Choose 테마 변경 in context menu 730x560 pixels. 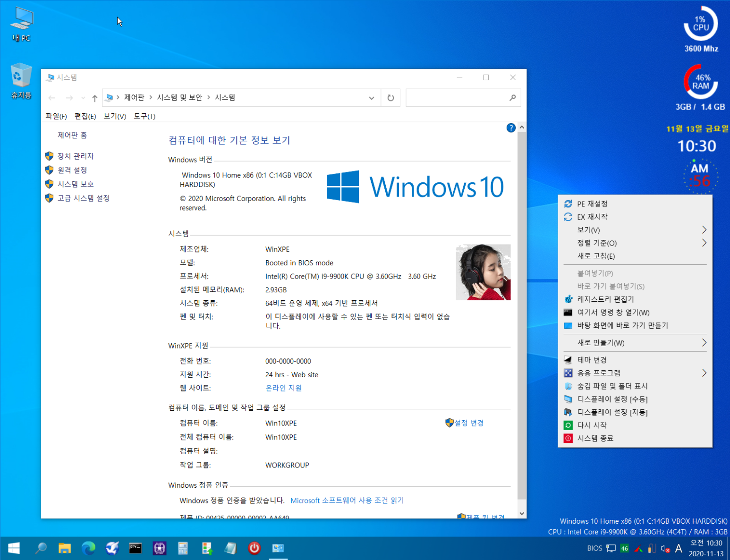tap(635, 360)
